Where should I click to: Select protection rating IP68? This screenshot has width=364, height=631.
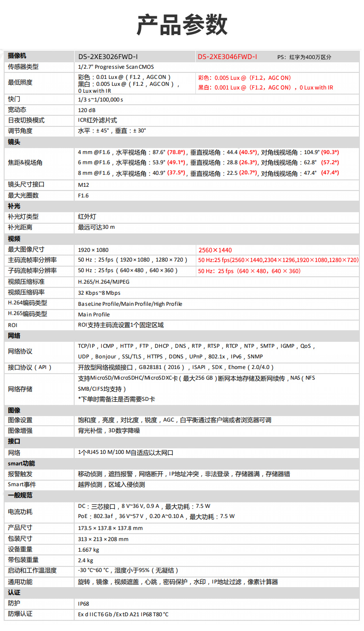tap(83, 603)
